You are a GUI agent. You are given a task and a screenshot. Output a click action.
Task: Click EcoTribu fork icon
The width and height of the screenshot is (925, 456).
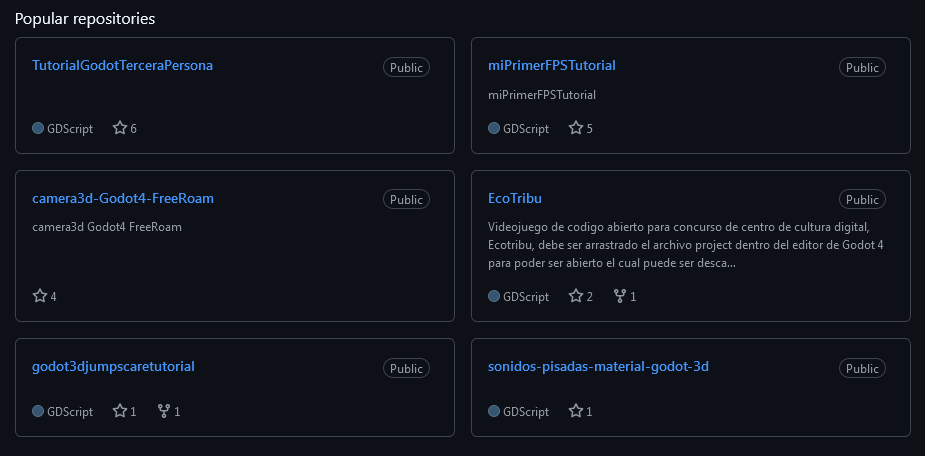click(x=620, y=296)
